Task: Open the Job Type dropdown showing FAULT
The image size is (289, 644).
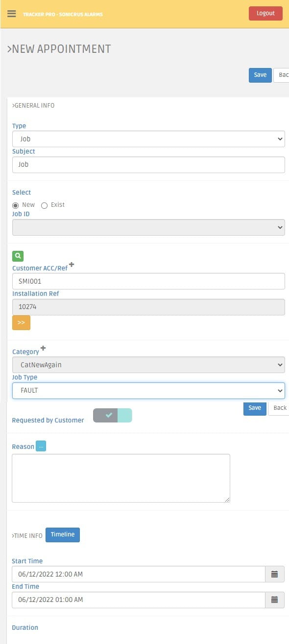Action: 148,391
